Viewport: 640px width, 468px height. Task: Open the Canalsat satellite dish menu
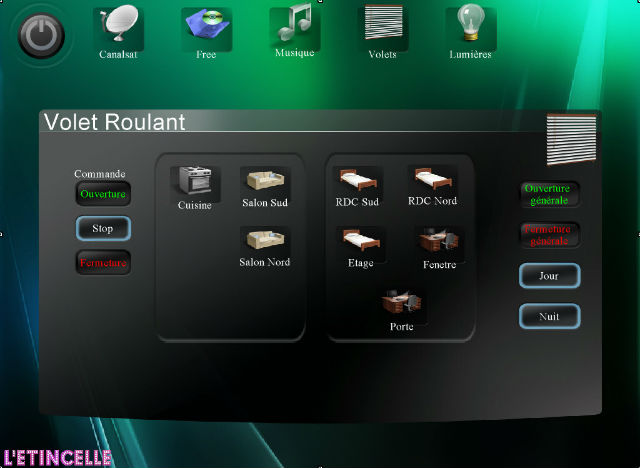[x=118, y=28]
